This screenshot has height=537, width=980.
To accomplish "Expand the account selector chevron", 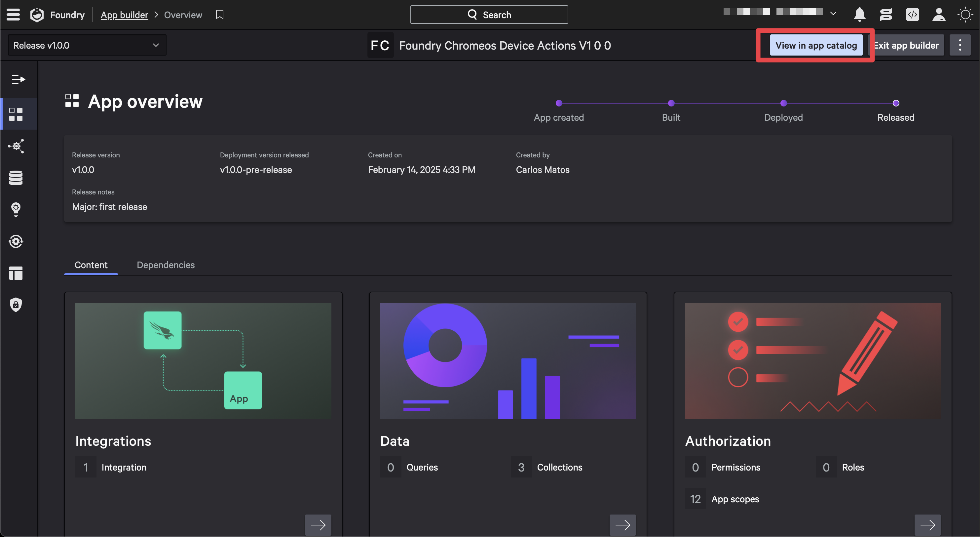I will 833,14.
